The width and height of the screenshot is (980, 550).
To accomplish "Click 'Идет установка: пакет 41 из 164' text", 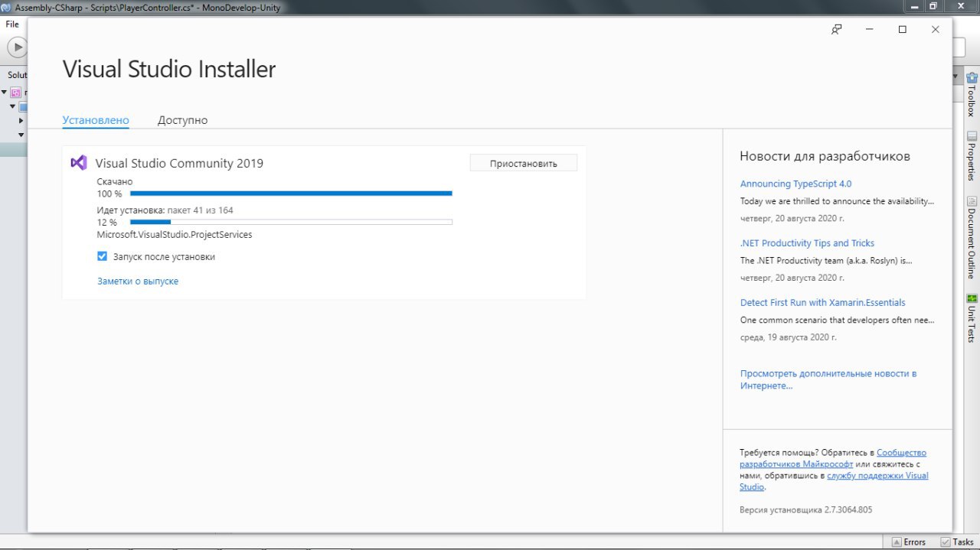I will tap(165, 210).
